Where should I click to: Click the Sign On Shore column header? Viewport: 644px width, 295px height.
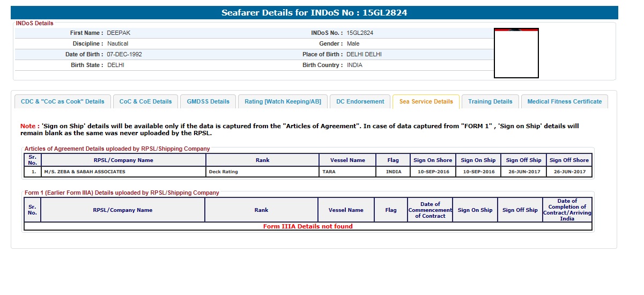click(x=433, y=160)
